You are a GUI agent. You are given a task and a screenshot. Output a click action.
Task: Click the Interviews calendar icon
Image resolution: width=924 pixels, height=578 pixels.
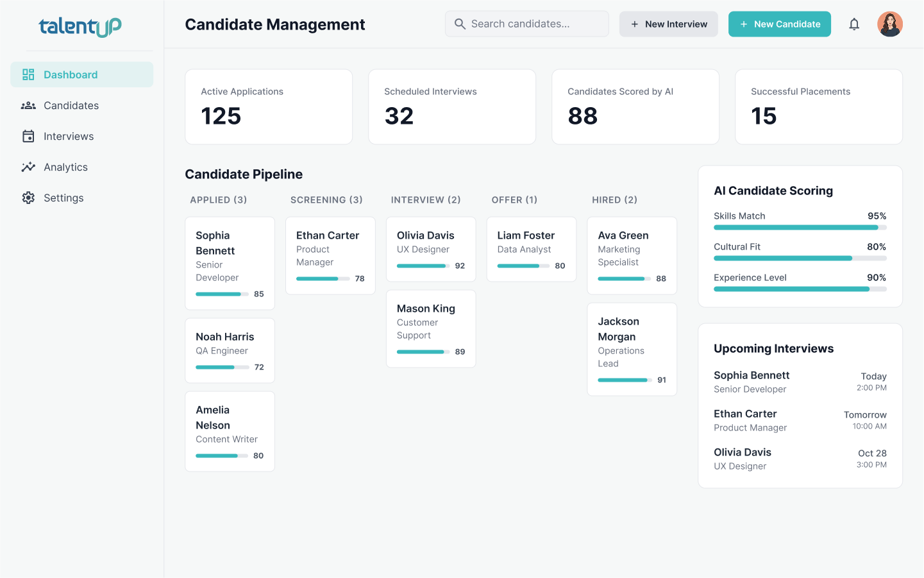28,136
